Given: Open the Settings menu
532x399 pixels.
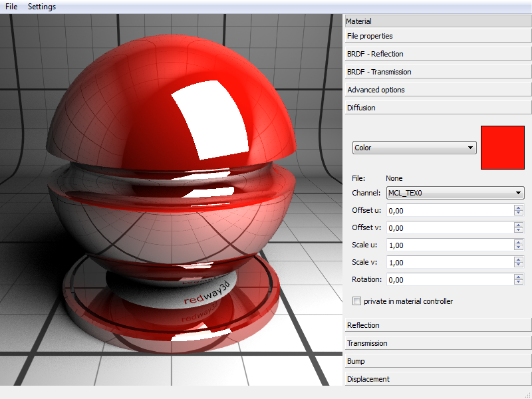Looking at the screenshot, I should 42,7.
